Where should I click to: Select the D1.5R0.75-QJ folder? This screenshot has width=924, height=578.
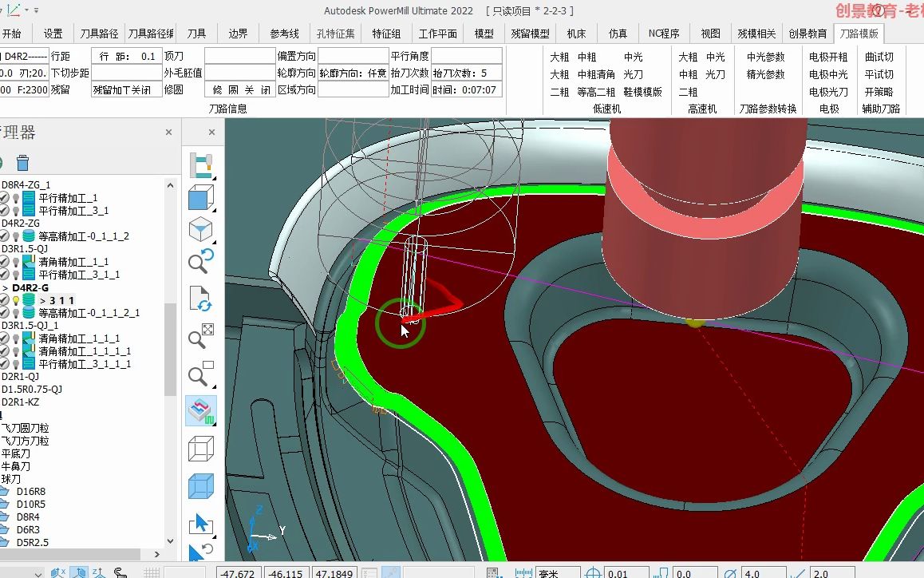[32, 390]
